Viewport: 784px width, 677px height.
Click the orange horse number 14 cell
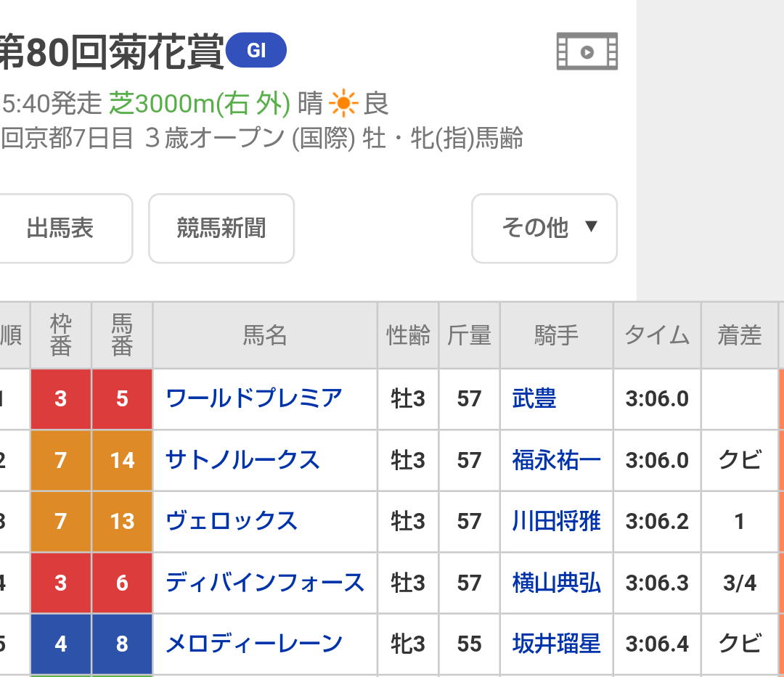coord(122,460)
